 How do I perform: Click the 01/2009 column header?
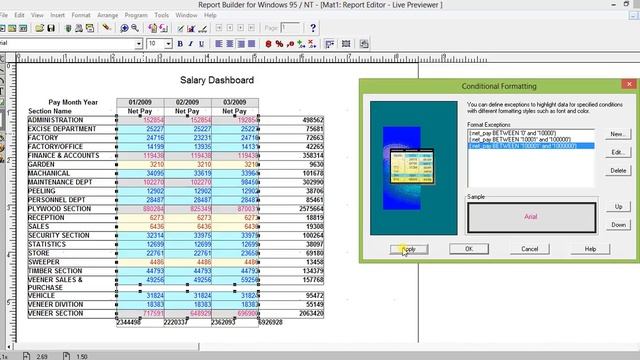coord(140,102)
